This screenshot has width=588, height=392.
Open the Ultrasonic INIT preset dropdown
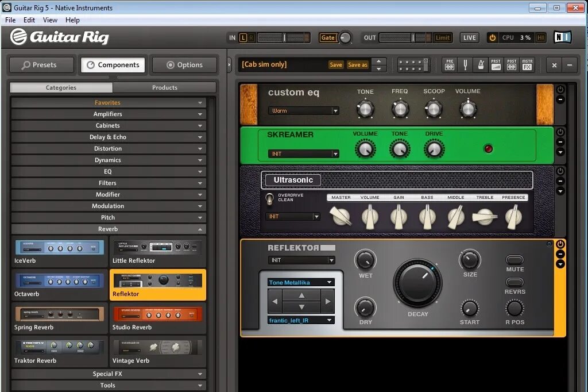pos(293,216)
